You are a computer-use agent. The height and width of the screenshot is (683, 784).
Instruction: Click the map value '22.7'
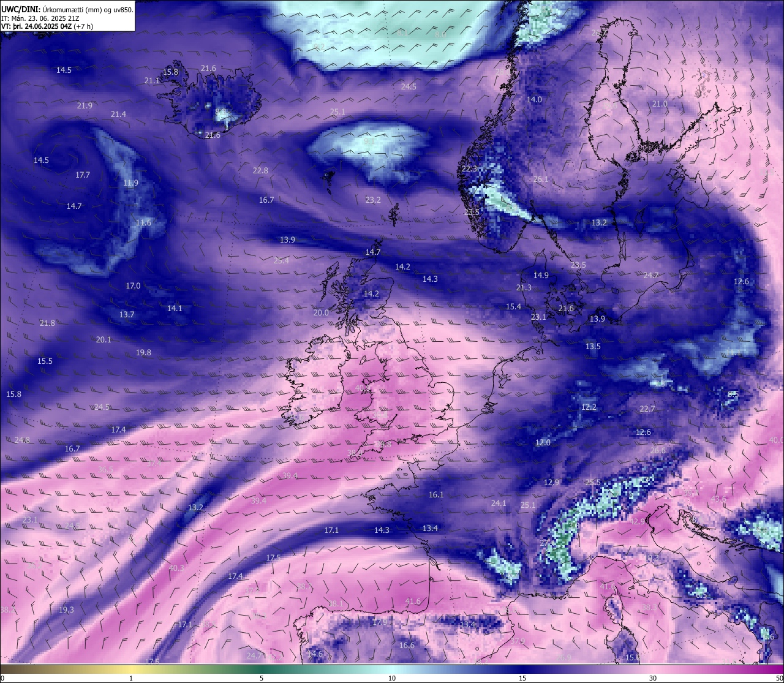pos(647,409)
